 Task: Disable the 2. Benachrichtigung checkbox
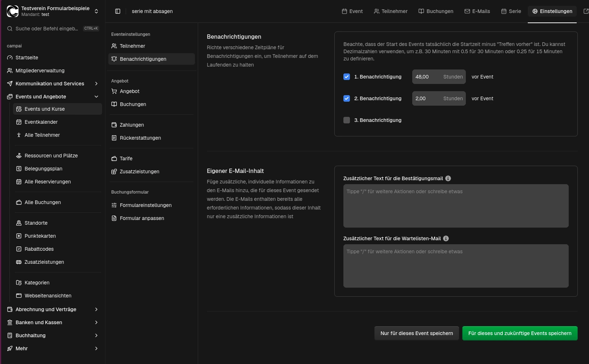point(347,98)
